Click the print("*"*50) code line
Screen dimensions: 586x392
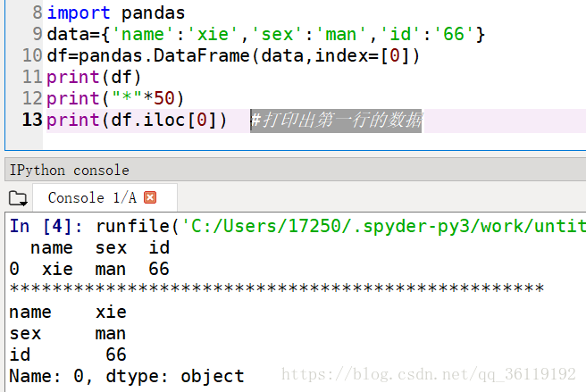click(115, 98)
